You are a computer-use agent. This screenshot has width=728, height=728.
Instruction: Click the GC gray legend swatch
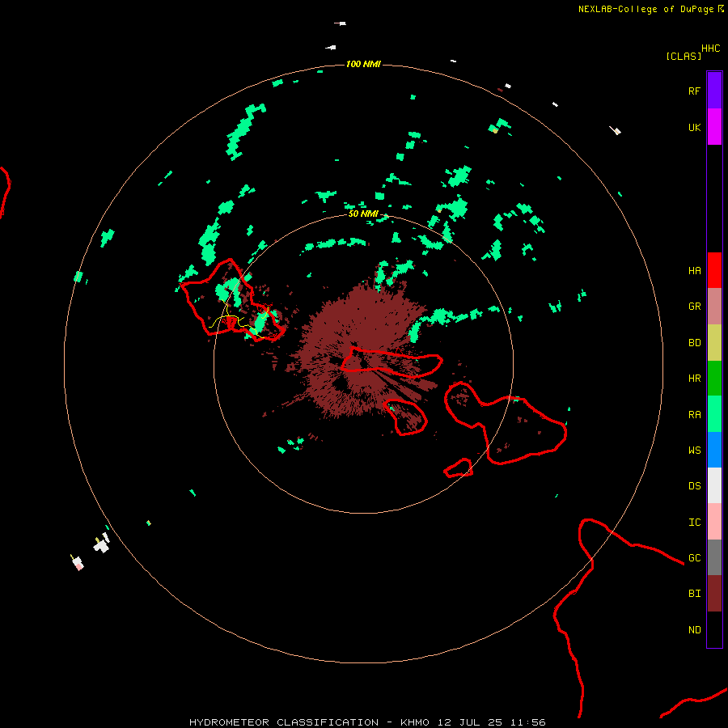click(714, 557)
